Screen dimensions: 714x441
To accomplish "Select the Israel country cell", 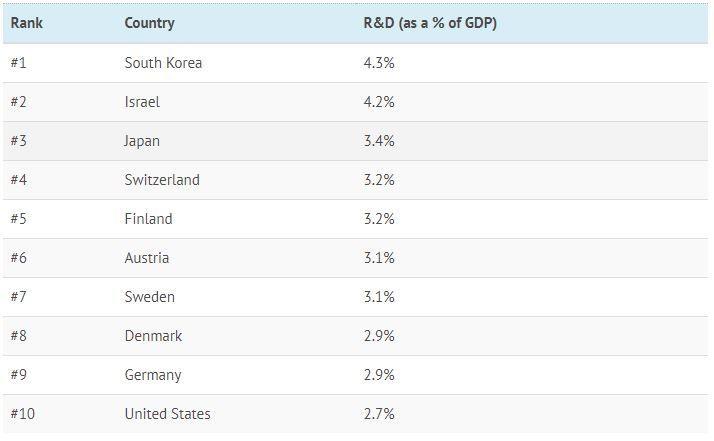I will (x=142, y=102).
